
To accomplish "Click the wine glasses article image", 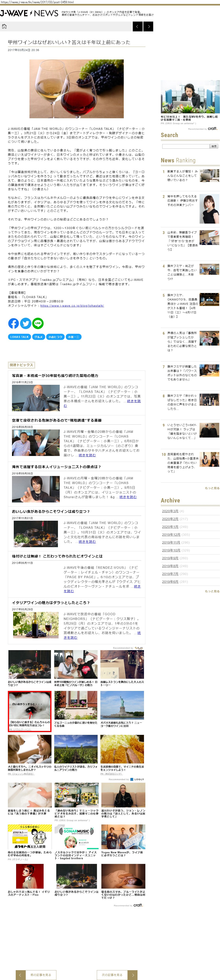I will coord(76,89).
